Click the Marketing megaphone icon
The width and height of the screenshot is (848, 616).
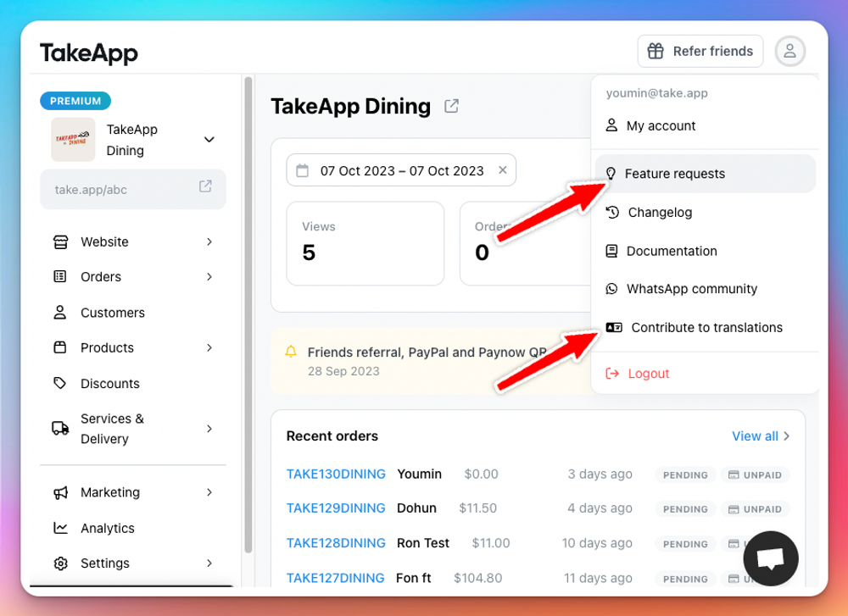tap(60, 492)
